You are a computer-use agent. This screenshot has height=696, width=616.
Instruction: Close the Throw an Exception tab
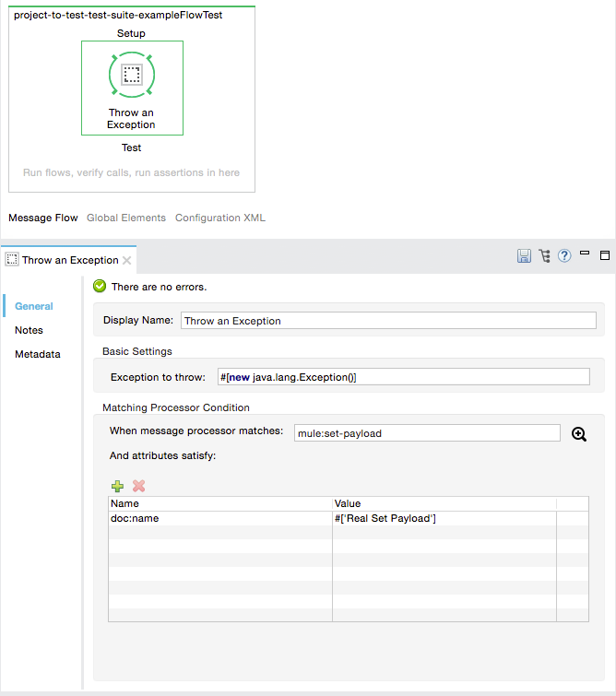[127, 261]
